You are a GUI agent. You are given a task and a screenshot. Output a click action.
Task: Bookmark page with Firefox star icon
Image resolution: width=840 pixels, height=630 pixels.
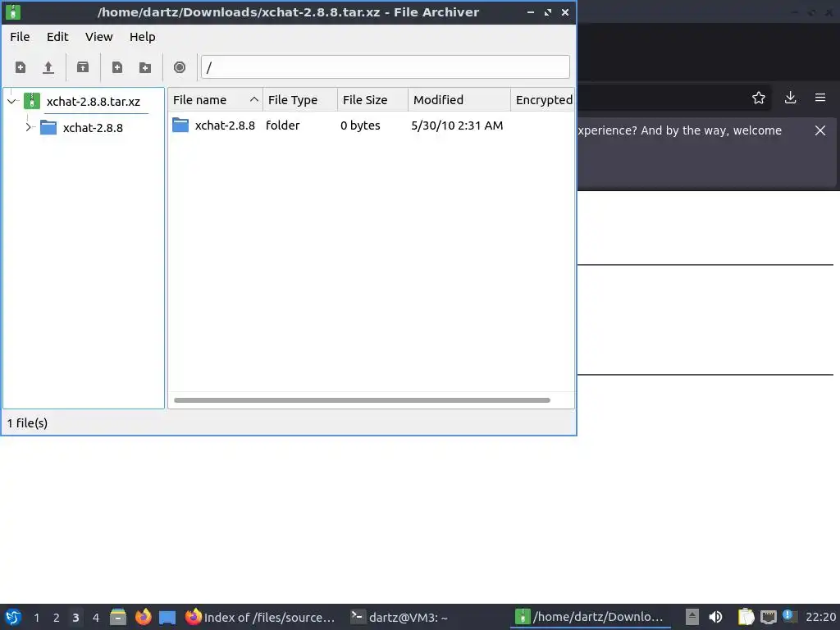tap(759, 98)
